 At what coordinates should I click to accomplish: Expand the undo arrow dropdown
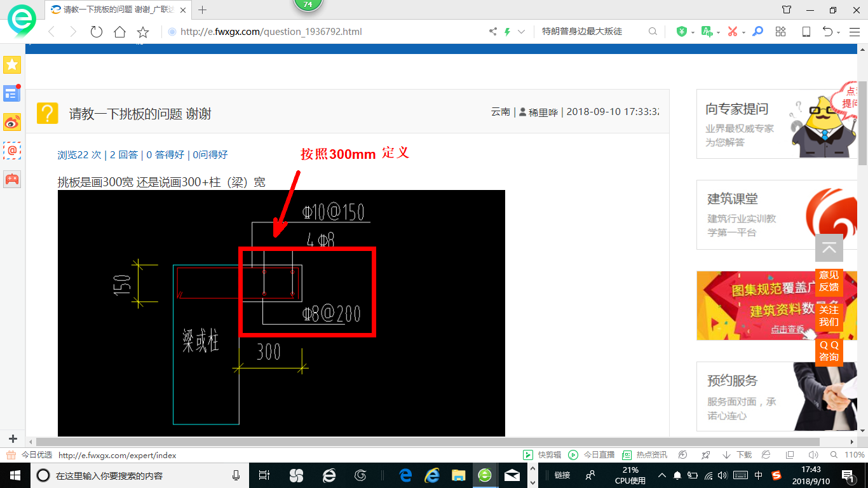(x=838, y=32)
